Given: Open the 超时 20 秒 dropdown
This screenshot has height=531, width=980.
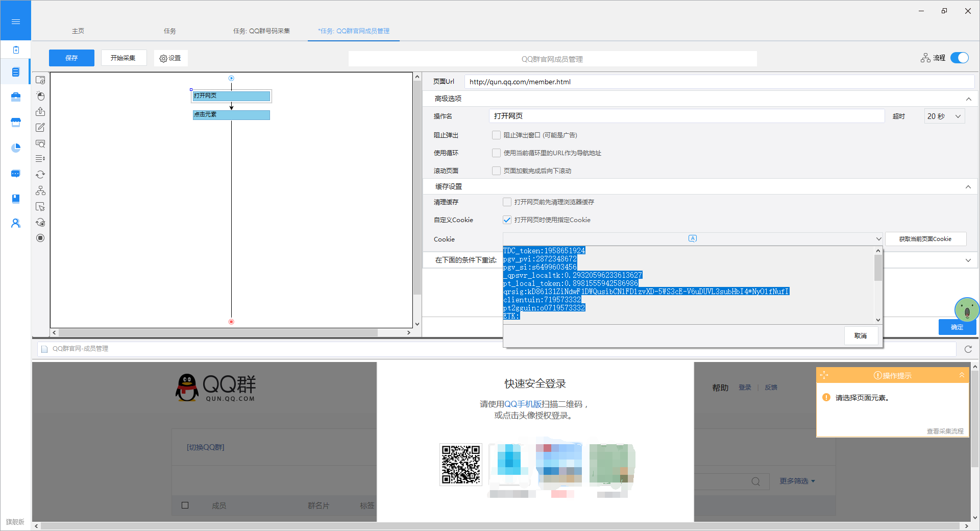Looking at the screenshot, I should 944,116.
